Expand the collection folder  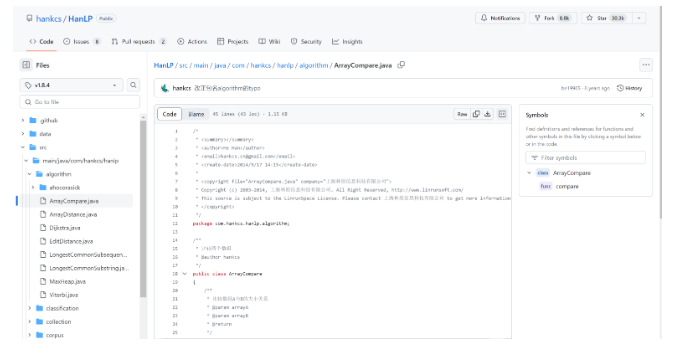click(30, 321)
